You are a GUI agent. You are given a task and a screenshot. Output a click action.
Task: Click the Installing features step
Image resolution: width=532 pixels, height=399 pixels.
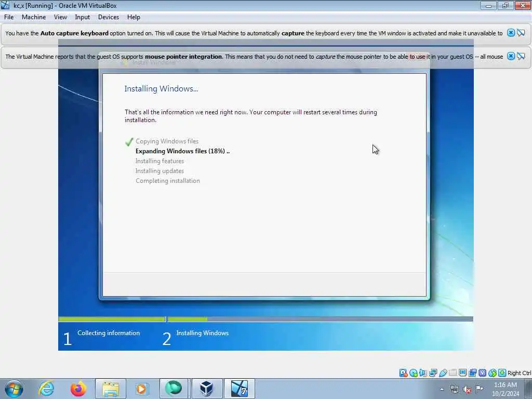(159, 161)
